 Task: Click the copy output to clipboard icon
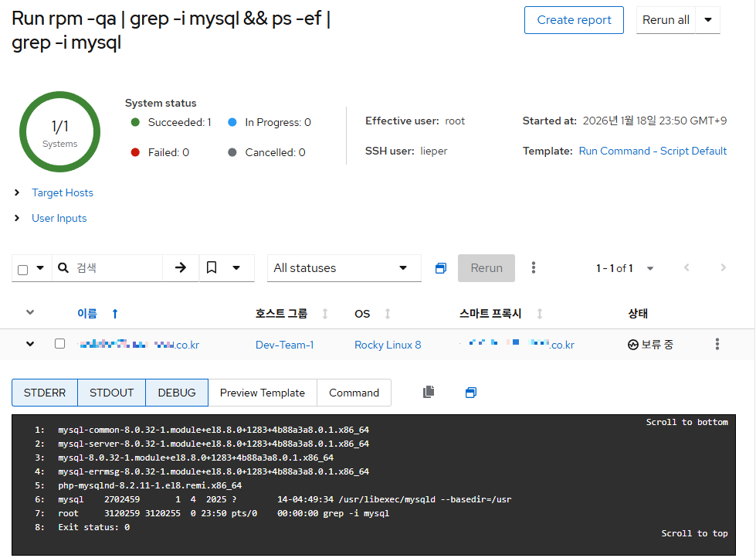click(x=429, y=392)
